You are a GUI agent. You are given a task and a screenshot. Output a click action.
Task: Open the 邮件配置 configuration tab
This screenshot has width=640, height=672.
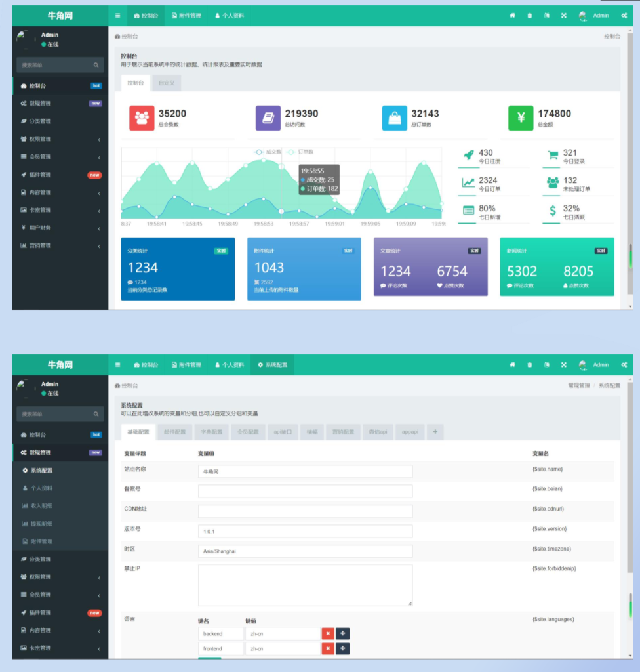coord(174,432)
